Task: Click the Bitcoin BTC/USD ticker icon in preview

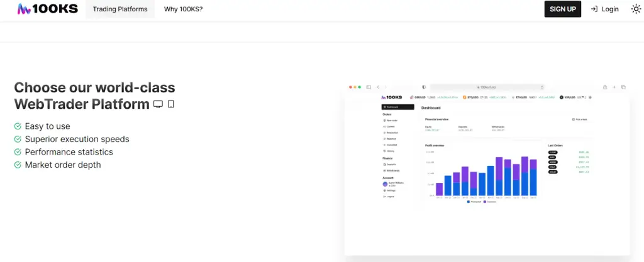Action: [465, 97]
